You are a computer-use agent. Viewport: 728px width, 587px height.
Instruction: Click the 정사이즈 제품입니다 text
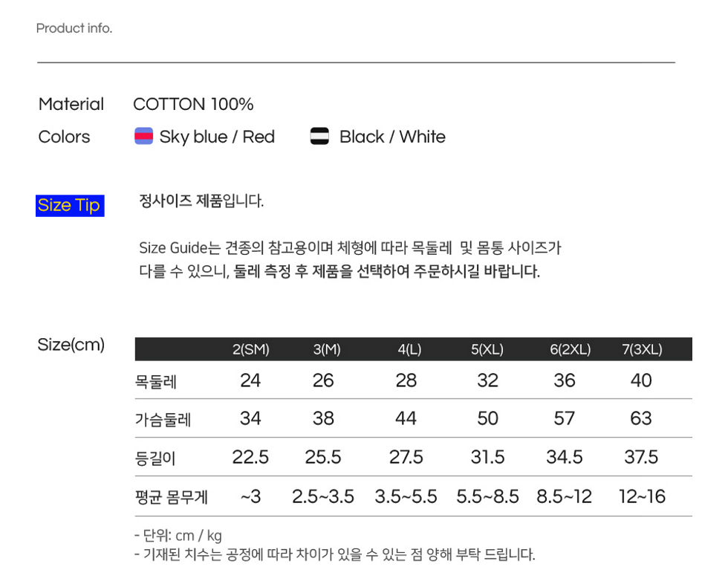tap(201, 201)
